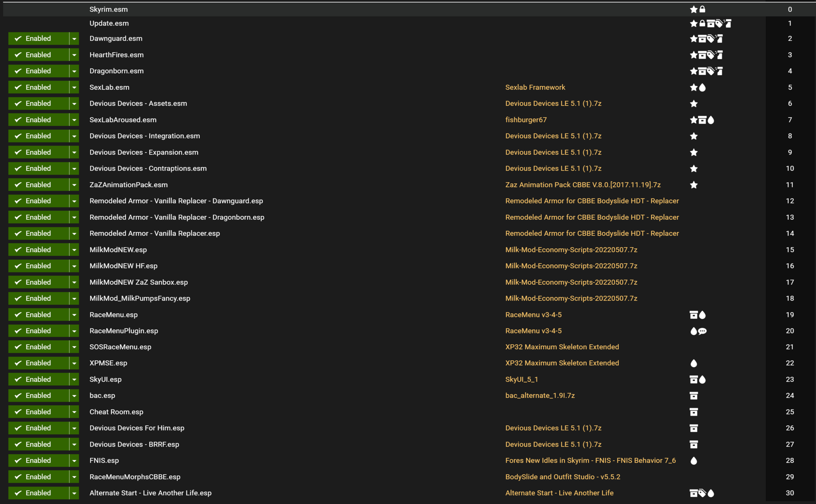Click the tags icon on Alternate Start row

702,493
